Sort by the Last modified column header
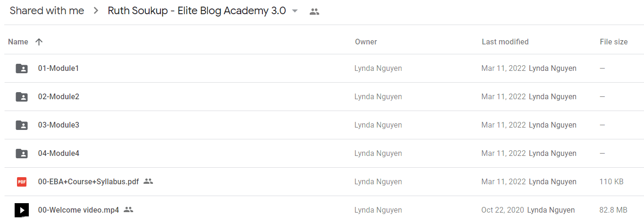This screenshot has height=223, width=644. [505, 42]
